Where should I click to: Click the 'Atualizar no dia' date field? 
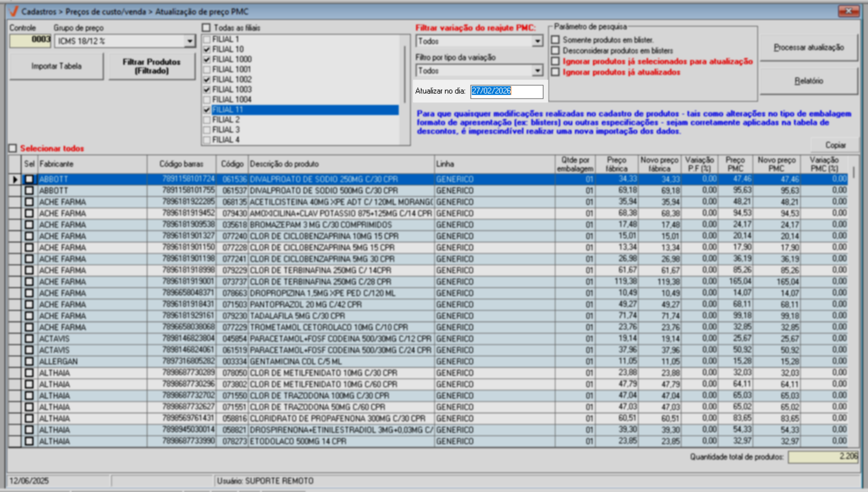[506, 91]
